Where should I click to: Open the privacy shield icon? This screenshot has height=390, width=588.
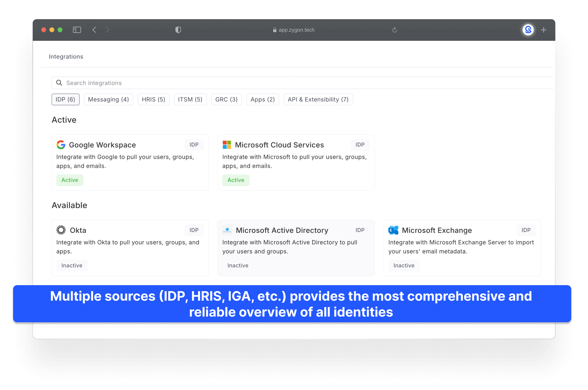point(178,30)
